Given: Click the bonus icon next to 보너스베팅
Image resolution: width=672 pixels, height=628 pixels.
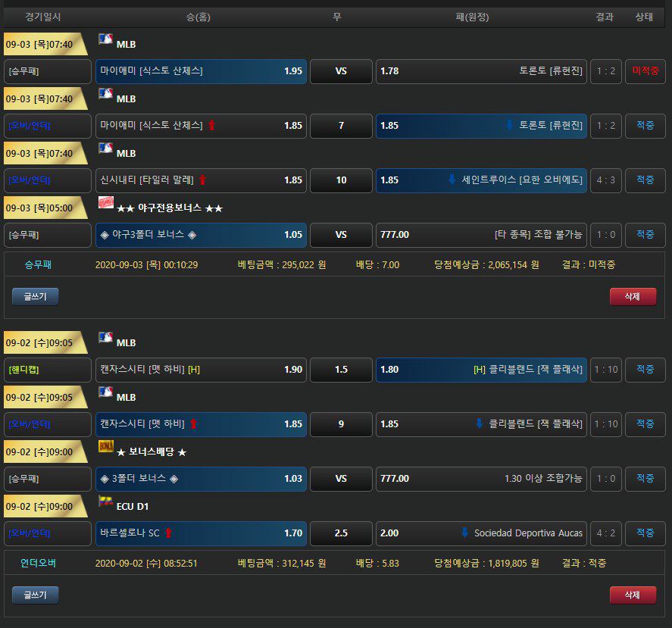Looking at the screenshot, I should pyautogui.click(x=105, y=448).
